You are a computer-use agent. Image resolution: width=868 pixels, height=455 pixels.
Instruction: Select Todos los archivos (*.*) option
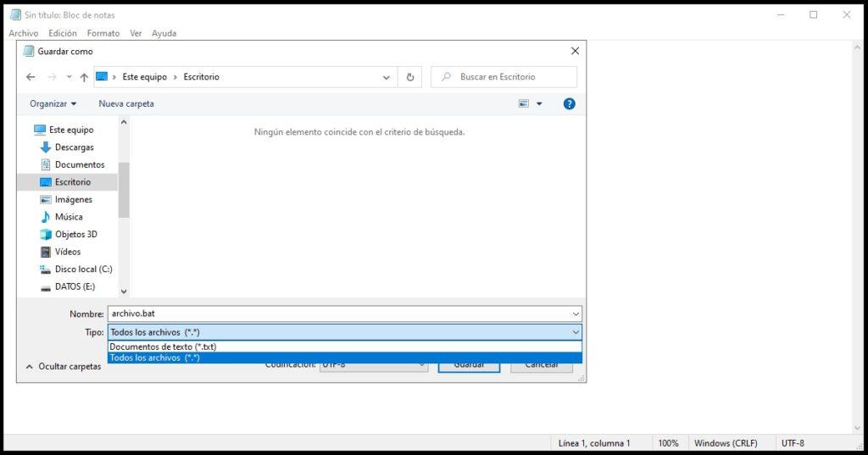155,358
